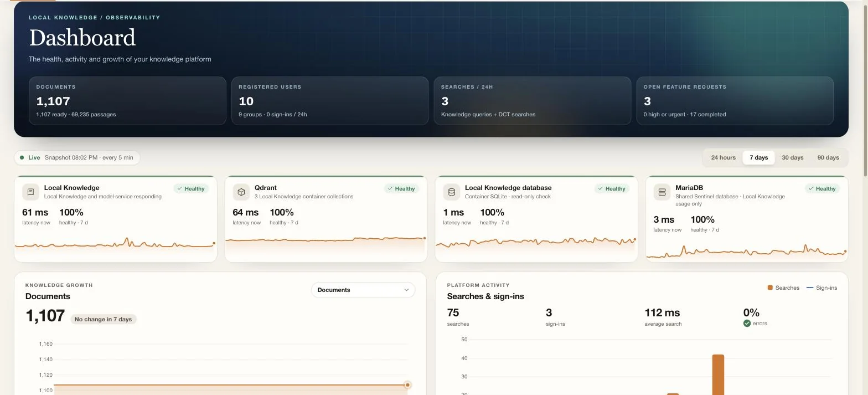Open the Searches / 24h summary tile
Viewport: 868px width, 395px height.
click(533, 101)
